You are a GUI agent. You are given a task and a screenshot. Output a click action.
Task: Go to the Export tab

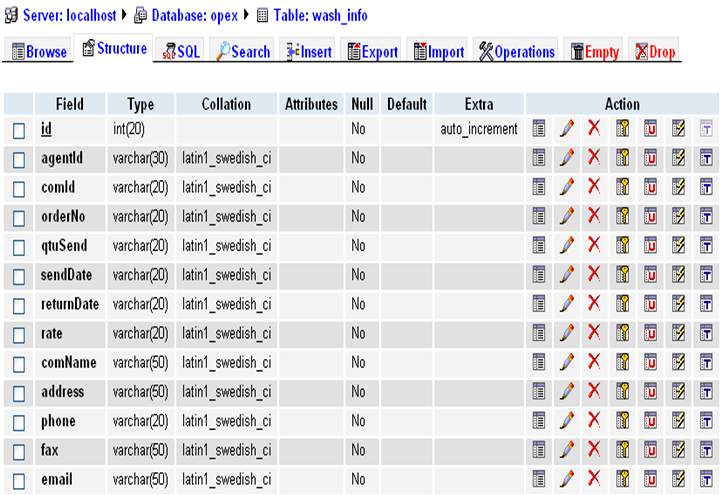(372, 52)
